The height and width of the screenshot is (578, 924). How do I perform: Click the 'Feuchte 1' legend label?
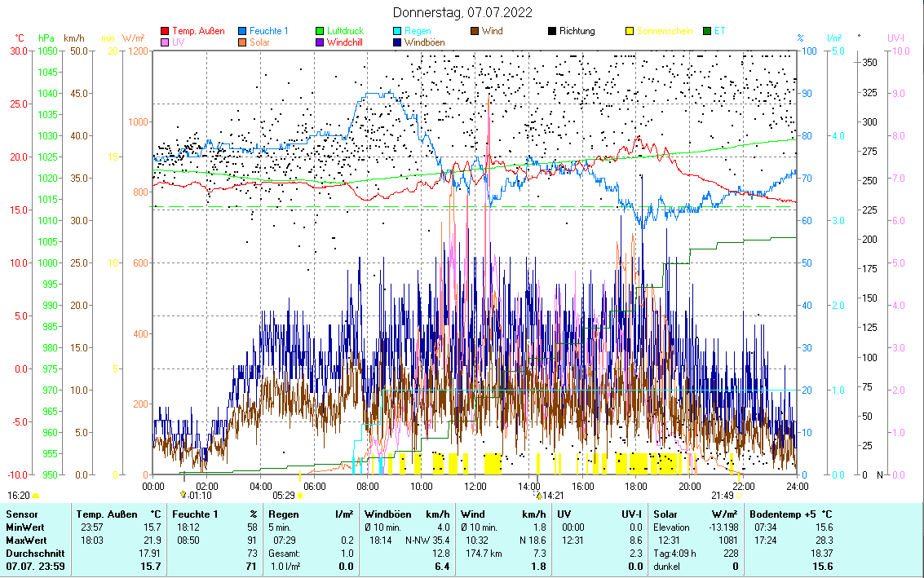point(268,31)
